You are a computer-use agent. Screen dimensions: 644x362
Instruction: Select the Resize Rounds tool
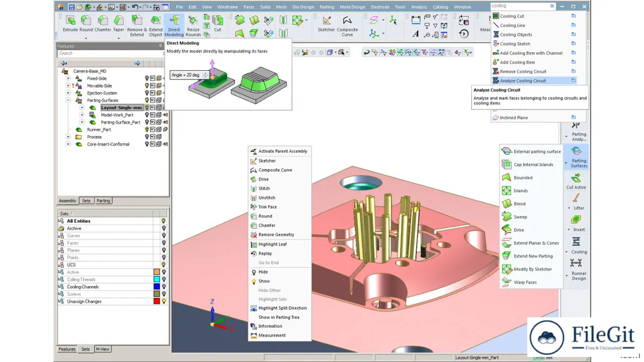(193, 26)
